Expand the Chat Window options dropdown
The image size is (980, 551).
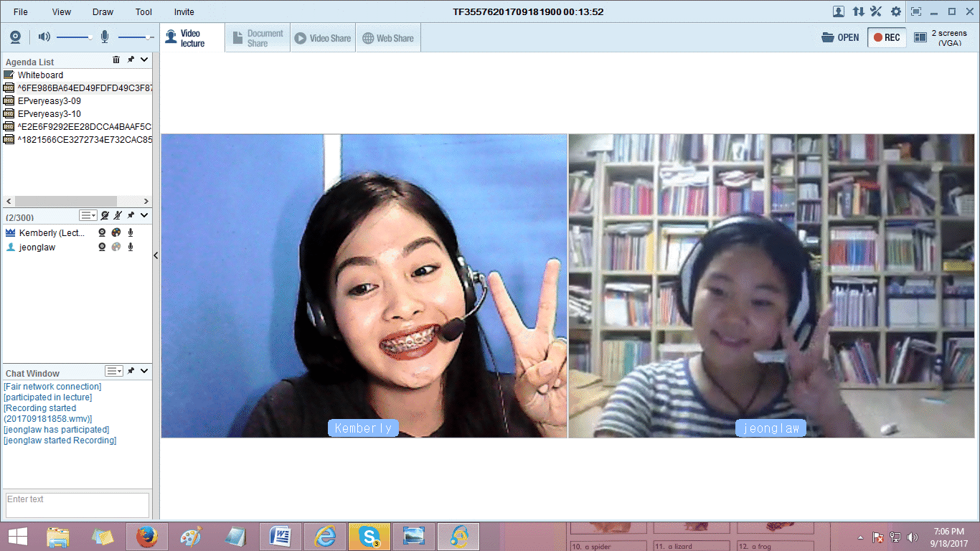tap(114, 371)
